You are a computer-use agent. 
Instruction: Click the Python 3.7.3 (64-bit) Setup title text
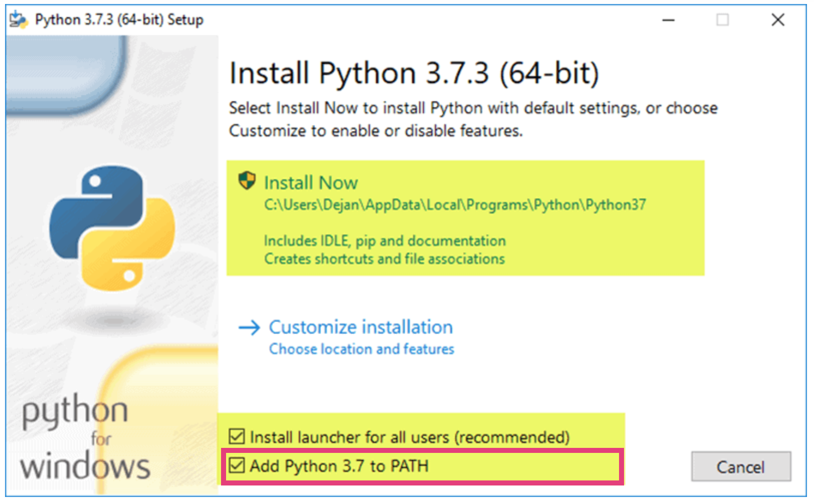[119, 20]
